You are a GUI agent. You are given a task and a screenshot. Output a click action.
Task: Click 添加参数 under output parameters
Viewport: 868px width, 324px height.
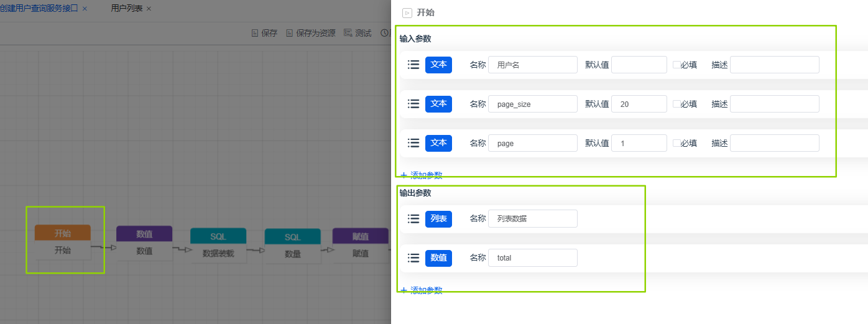(422, 290)
